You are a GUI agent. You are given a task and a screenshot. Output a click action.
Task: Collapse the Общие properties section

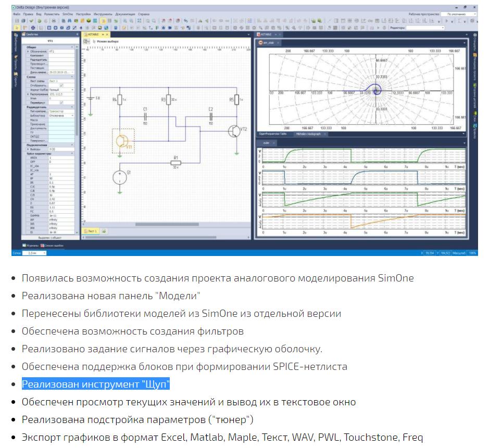point(72,47)
